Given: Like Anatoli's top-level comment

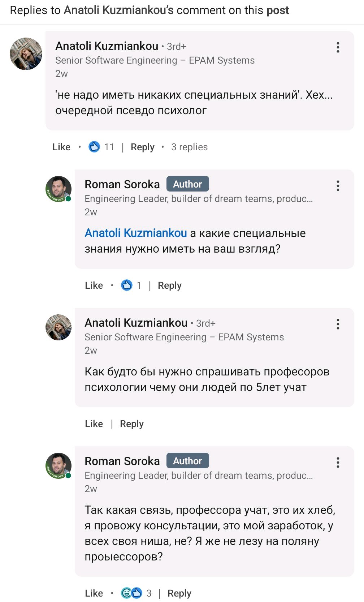Looking at the screenshot, I should [x=61, y=147].
